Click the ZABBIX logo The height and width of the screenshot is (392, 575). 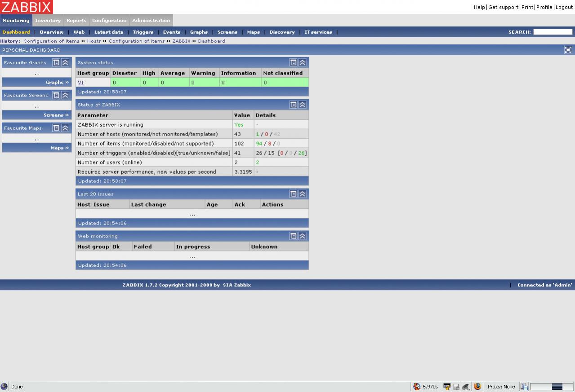(27, 7)
